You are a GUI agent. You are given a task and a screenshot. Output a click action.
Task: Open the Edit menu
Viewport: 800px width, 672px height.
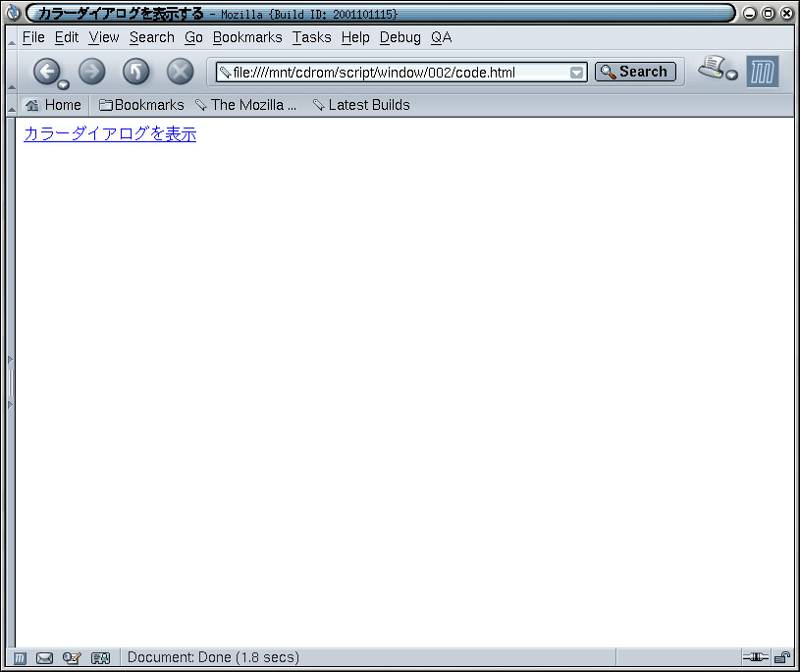tap(67, 37)
